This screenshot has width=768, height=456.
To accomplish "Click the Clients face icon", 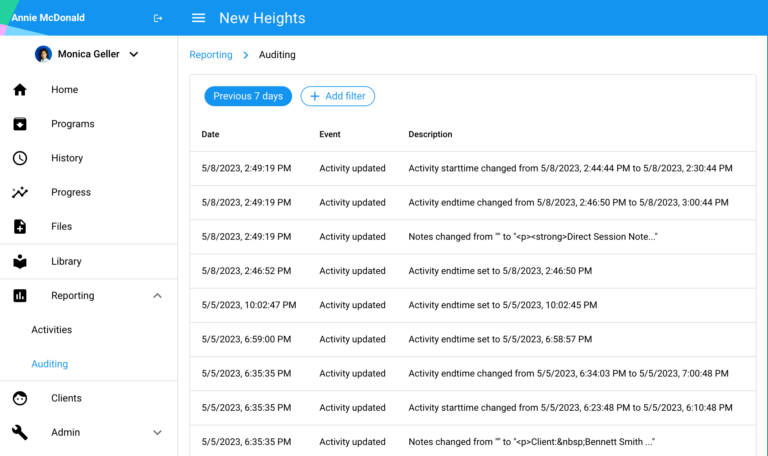I will [x=20, y=398].
